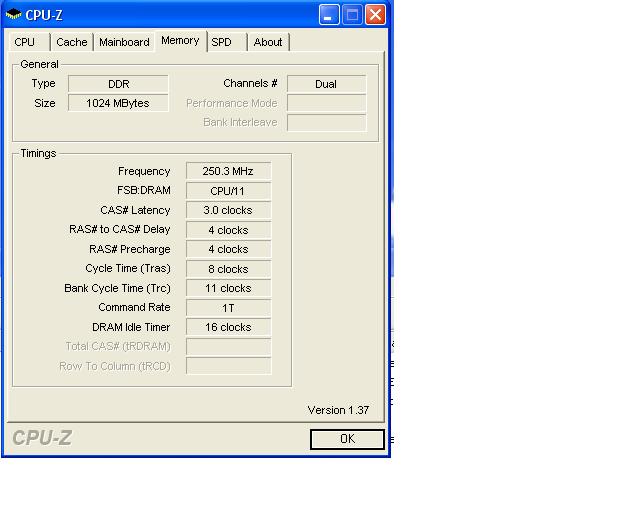Click the FSB:DRAM value CPU/11

pos(229,191)
